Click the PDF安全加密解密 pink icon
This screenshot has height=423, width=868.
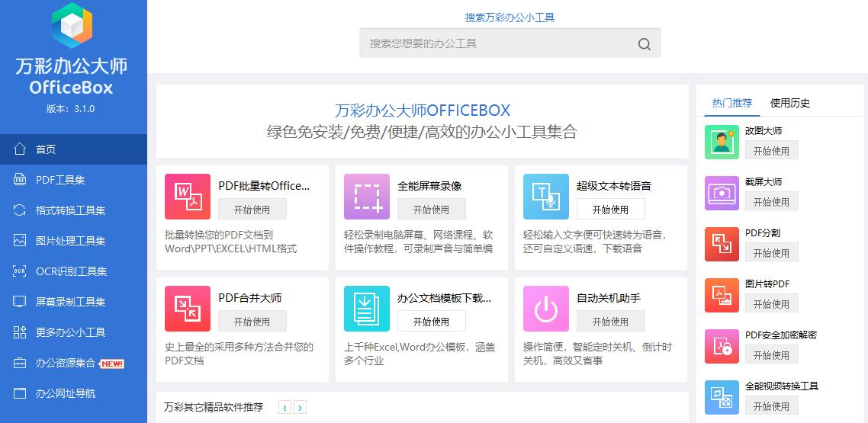722,346
